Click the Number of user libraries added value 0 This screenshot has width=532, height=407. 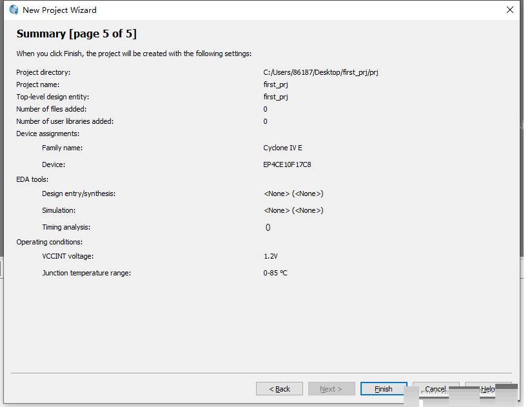point(265,121)
